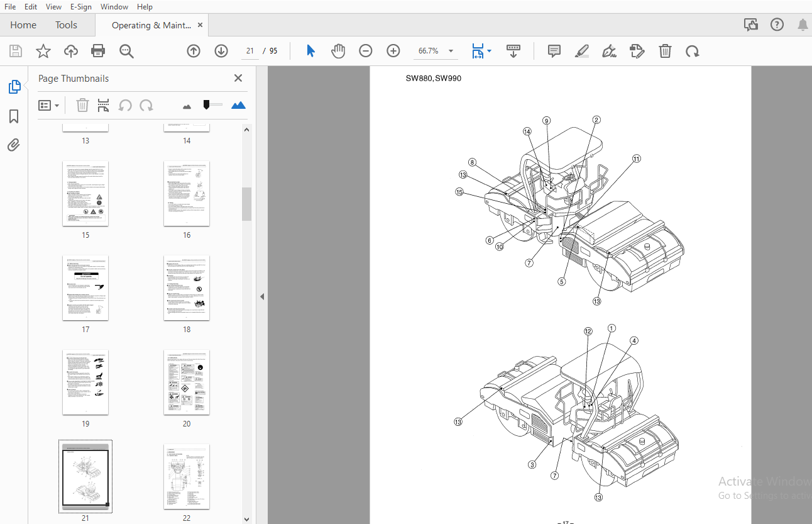Activate the Selection arrow tool
812x524 pixels.
coord(310,51)
